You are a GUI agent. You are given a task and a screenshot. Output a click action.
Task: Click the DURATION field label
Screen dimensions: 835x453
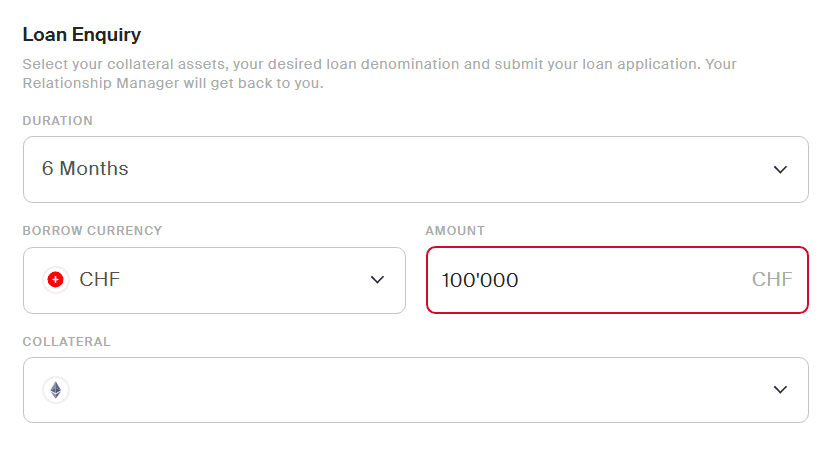pos(58,121)
